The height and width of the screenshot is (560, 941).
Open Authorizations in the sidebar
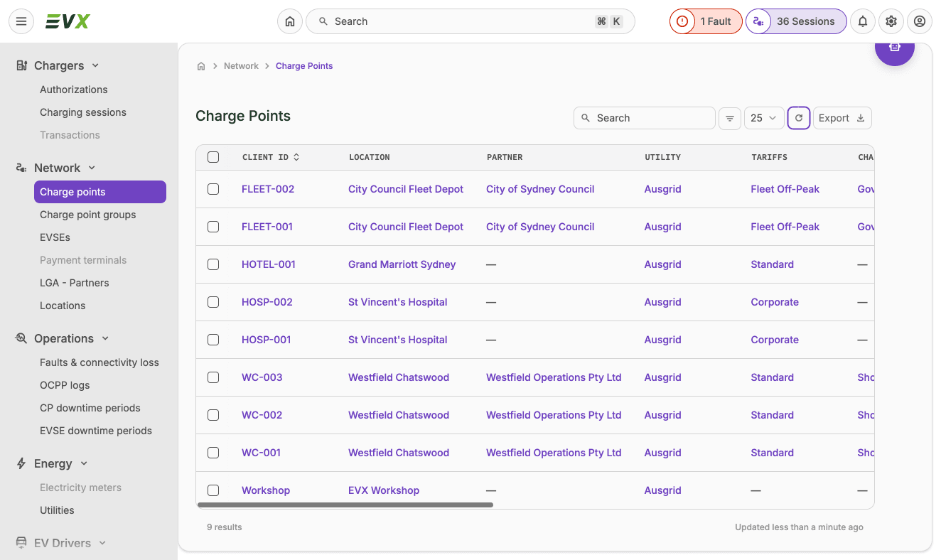[74, 90]
